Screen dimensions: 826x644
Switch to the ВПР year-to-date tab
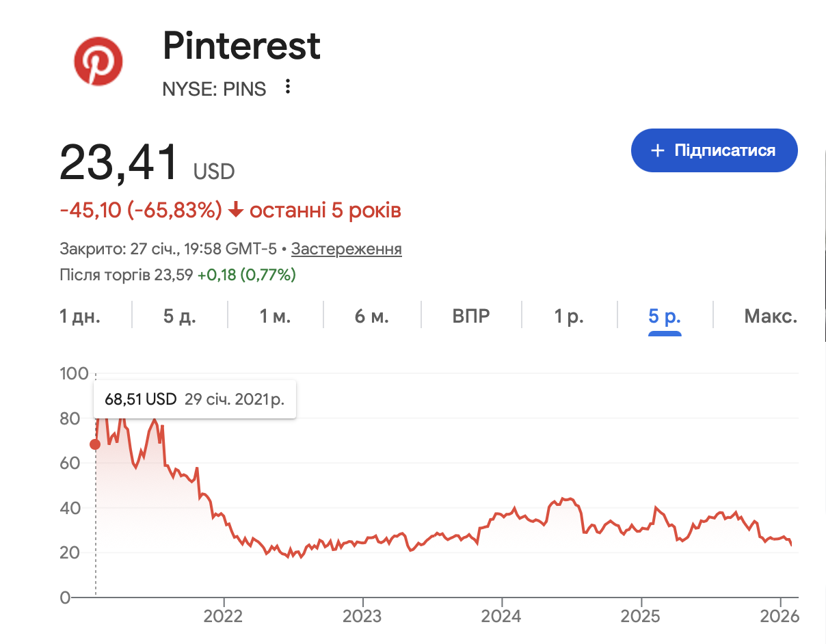click(x=471, y=317)
